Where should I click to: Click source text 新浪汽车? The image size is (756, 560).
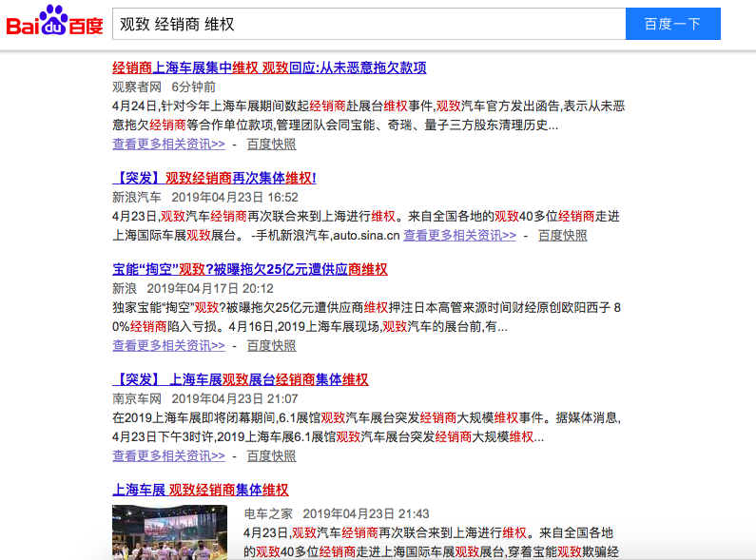[x=137, y=197]
